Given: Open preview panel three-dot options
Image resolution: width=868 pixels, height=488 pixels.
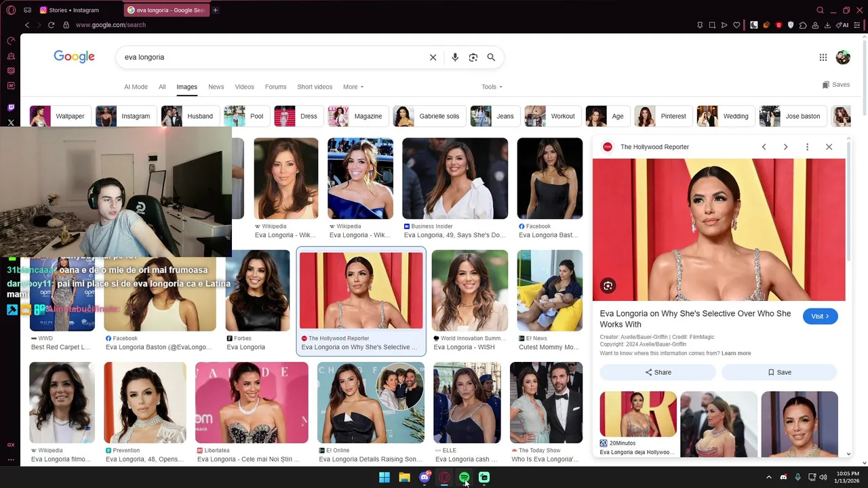Looking at the screenshot, I should 807,147.
